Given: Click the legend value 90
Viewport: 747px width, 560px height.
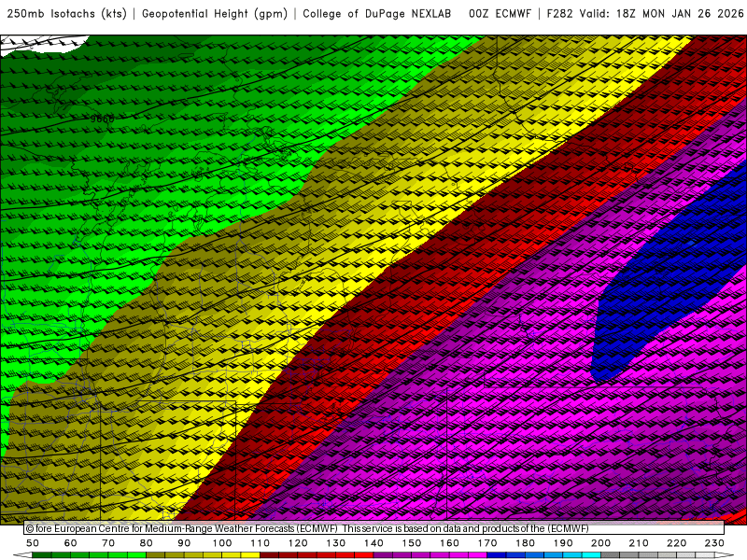Looking at the screenshot, I should pyautogui.click(x=184, y=543).
